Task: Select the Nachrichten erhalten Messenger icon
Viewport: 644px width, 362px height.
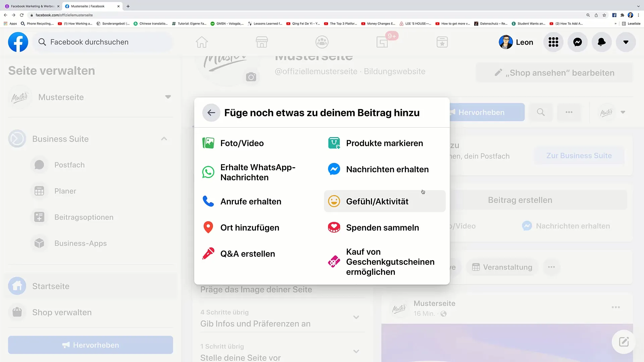Action: (x=334, y=169)
